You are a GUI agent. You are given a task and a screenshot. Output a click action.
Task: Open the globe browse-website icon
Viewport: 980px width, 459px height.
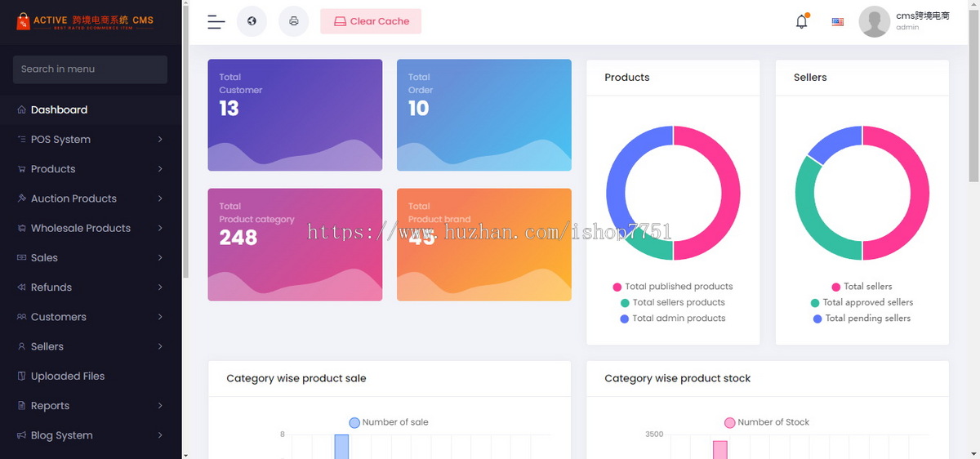coord(252,21)
